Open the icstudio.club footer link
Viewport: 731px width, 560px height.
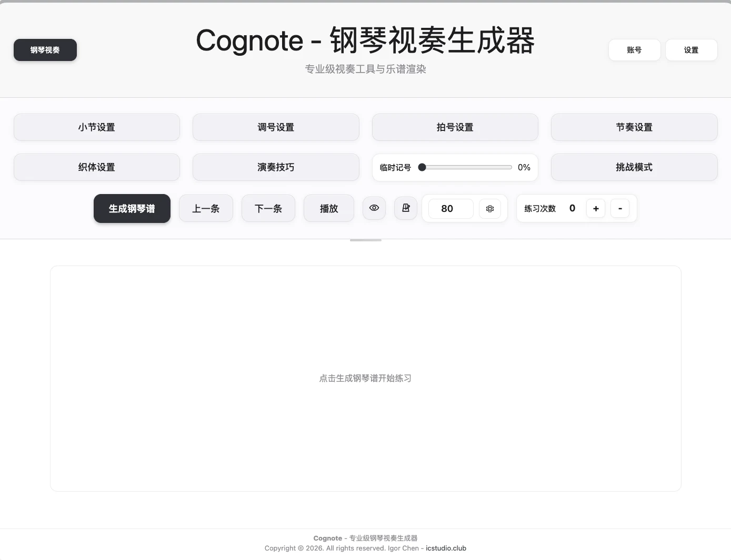tap(446, 548)
